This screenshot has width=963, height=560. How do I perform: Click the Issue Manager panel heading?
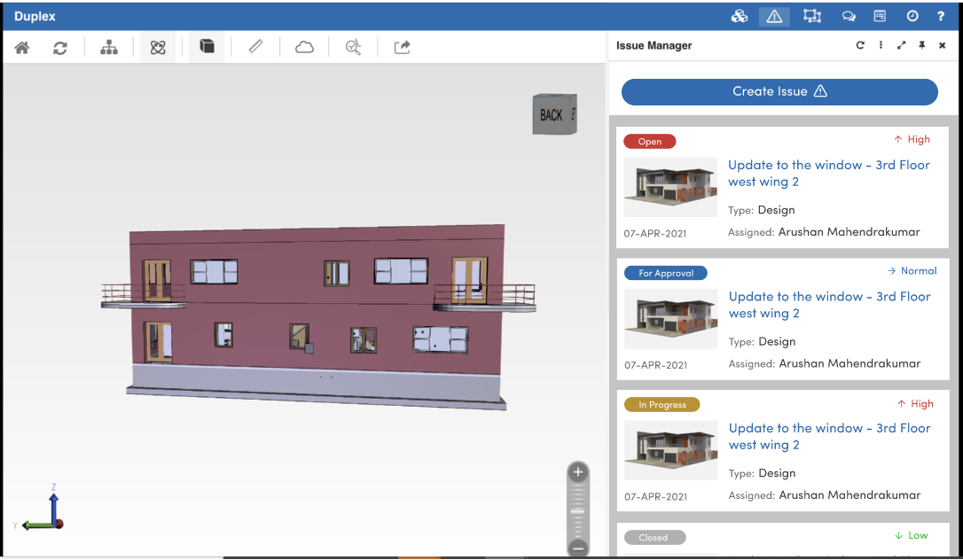tap(654, 45)
